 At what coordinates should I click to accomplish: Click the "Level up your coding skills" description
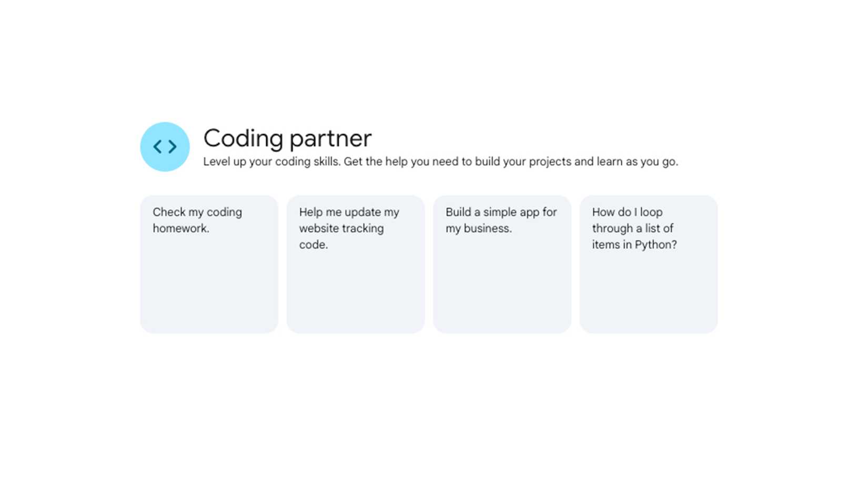pos(440,161)
